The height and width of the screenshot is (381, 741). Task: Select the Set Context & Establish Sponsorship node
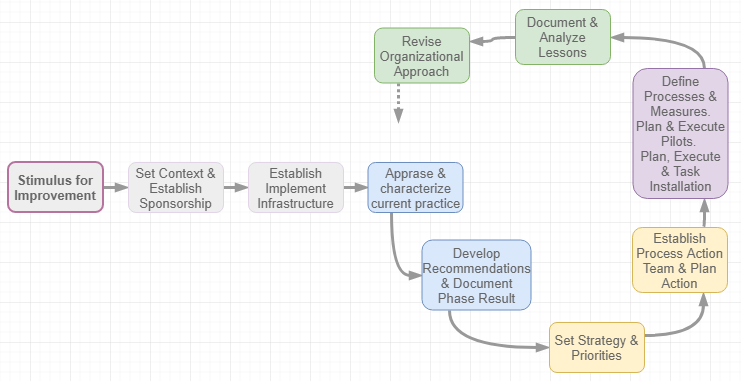click(x=176, y=188)
